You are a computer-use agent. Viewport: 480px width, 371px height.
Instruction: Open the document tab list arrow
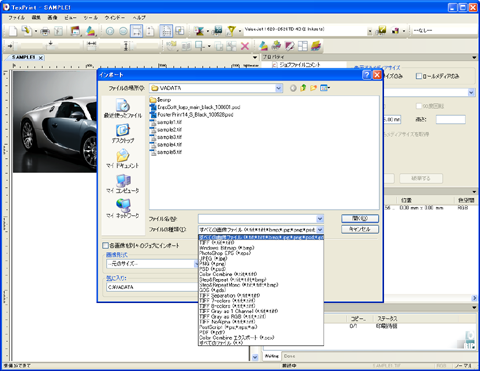pos(255,57)
